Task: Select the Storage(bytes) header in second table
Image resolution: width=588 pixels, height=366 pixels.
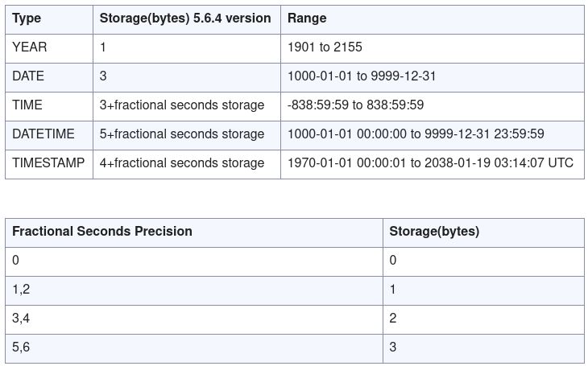Action: click(x=434, y=231)
